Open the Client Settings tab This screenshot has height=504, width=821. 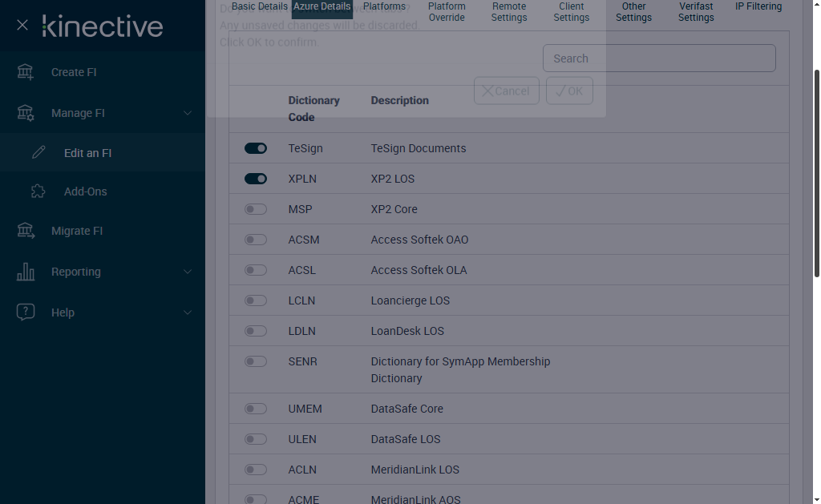click(x=571, y=11)
